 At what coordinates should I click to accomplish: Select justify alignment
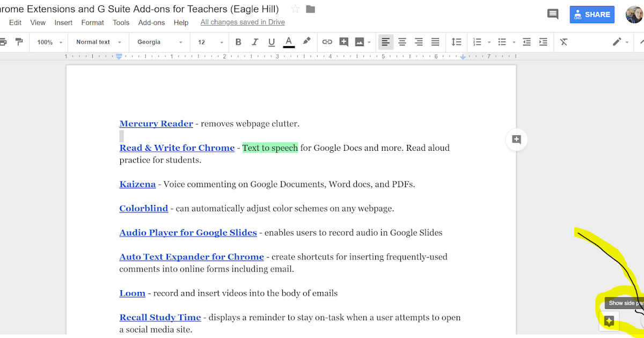435,42
